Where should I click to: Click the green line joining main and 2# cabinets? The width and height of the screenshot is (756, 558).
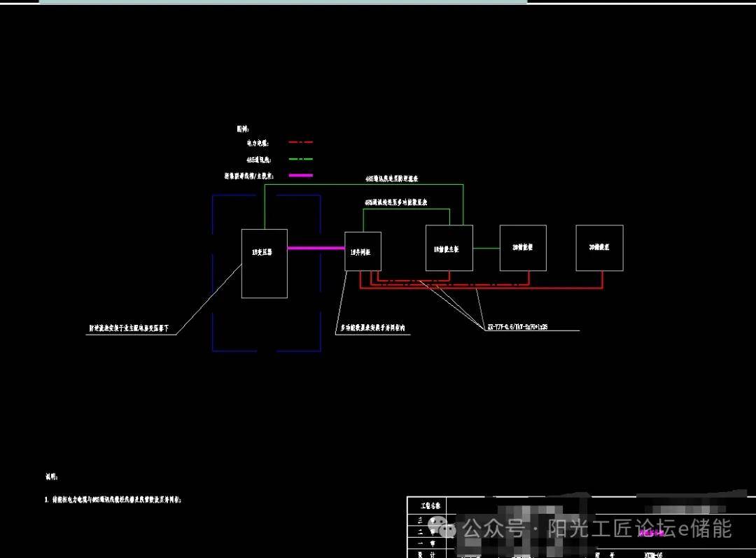486,248
